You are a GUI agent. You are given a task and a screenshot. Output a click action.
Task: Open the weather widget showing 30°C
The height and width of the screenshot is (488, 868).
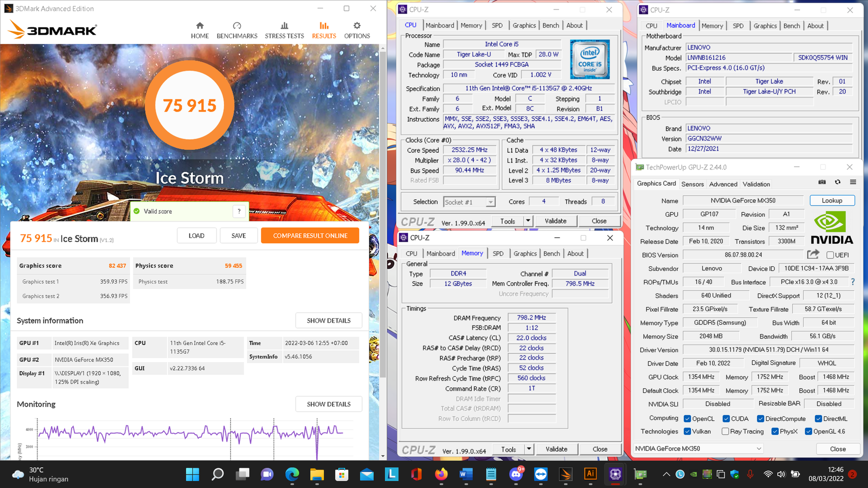tap(41, 474)
